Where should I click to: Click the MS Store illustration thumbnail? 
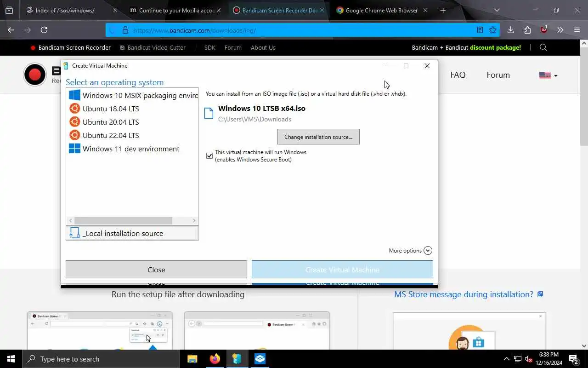[469, 331]
